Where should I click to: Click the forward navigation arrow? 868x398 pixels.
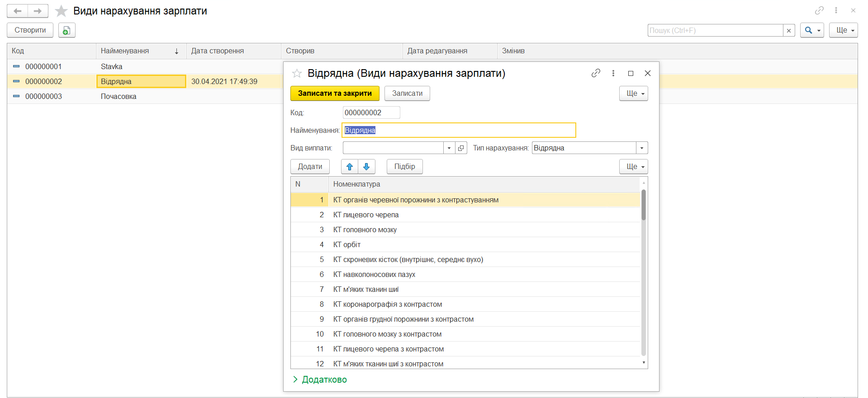(38, 11)
